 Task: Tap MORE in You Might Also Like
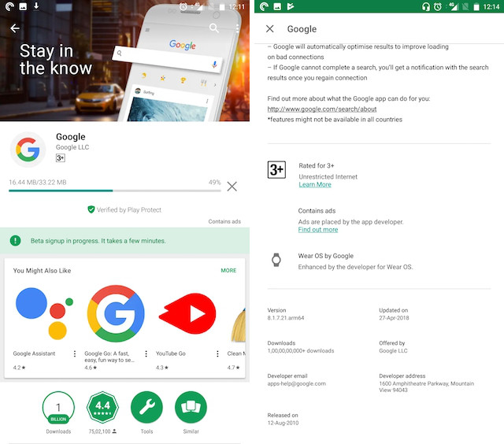click(x=228, y=271)
